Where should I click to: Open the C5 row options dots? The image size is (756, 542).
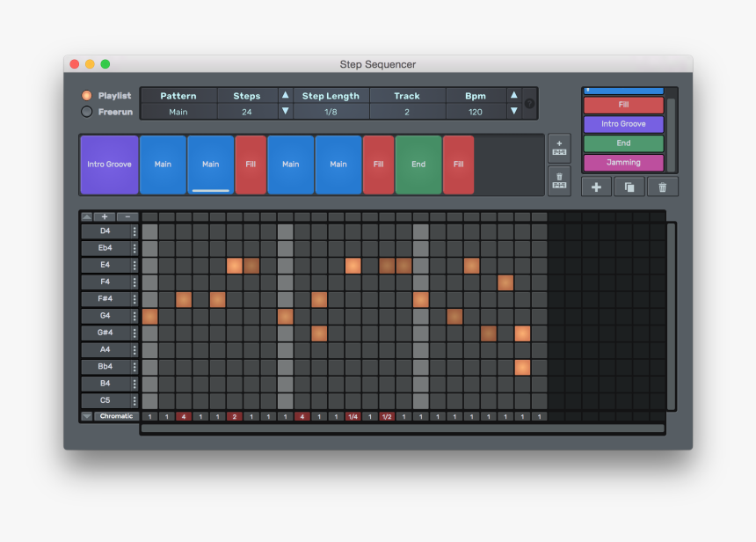click(134, 400)
